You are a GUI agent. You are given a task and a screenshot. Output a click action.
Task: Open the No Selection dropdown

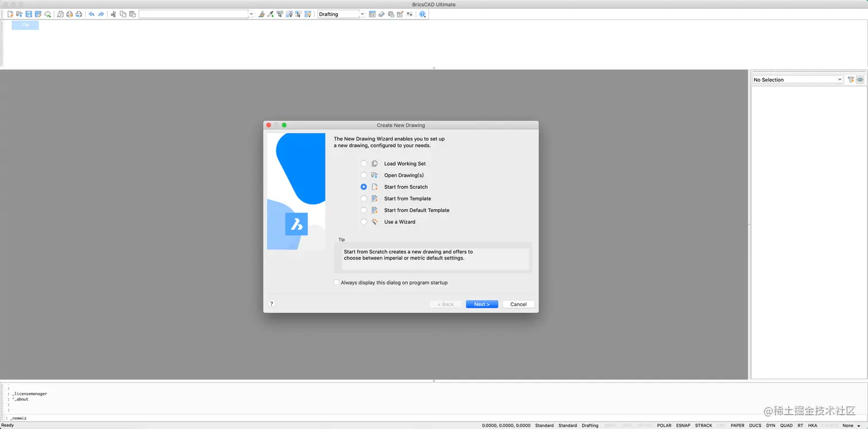tap(798, 80)
